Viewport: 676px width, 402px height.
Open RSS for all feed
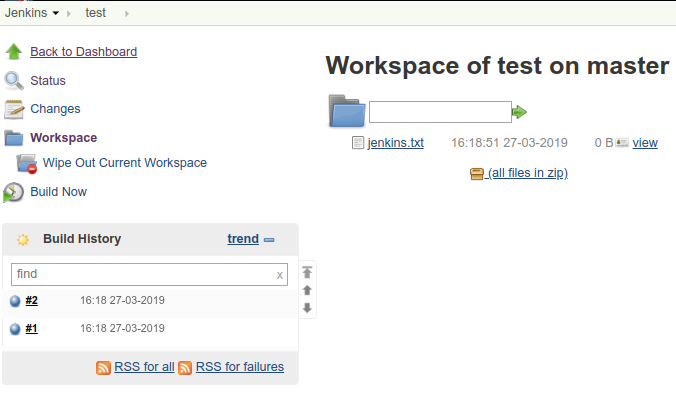(x=144, y=367)
